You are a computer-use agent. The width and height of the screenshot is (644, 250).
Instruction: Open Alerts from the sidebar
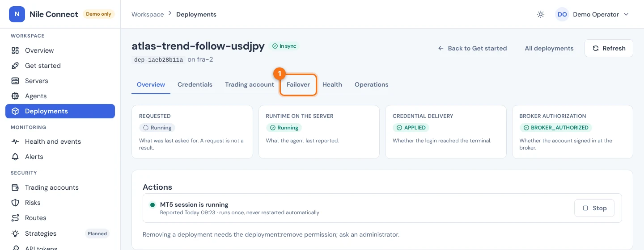pyautogui.click(x=60, y=157)
